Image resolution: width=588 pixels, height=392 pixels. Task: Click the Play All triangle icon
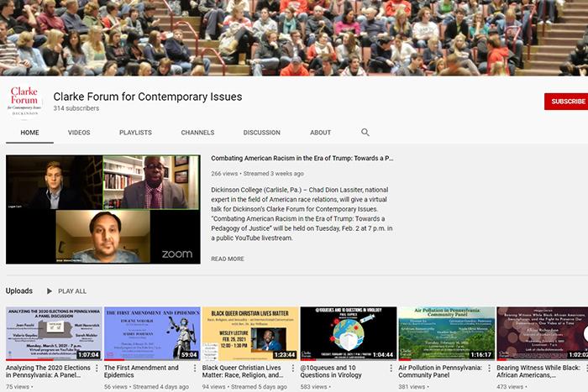pos(49,290)
